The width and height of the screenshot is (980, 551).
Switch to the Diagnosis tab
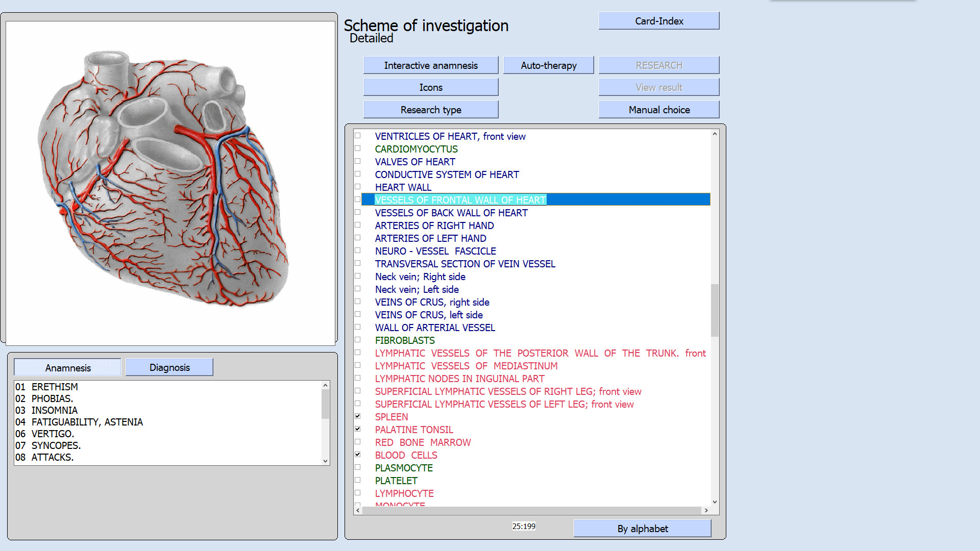point(169,367)
